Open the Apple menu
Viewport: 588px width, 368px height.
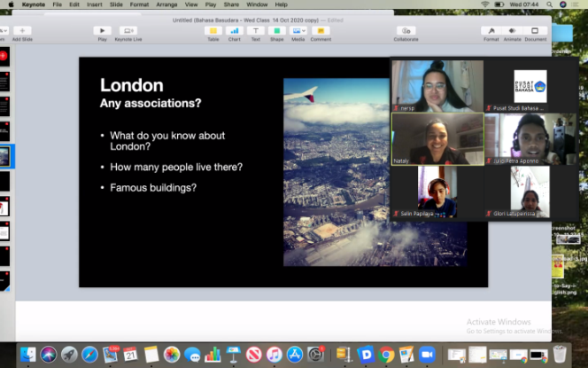[11, 4]
